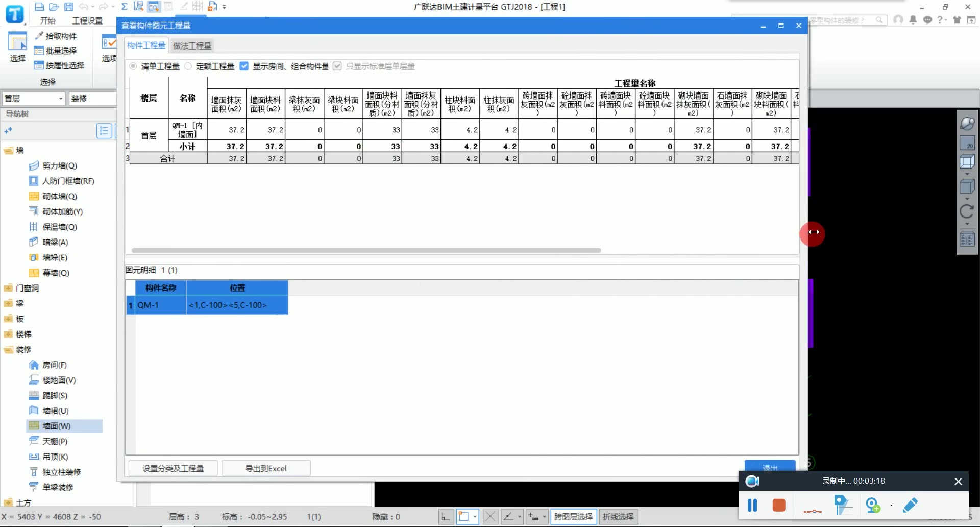The height and width of the screenshot is (527, 980).
Task: Click the Open folder icon
Action: coord(54,7)
